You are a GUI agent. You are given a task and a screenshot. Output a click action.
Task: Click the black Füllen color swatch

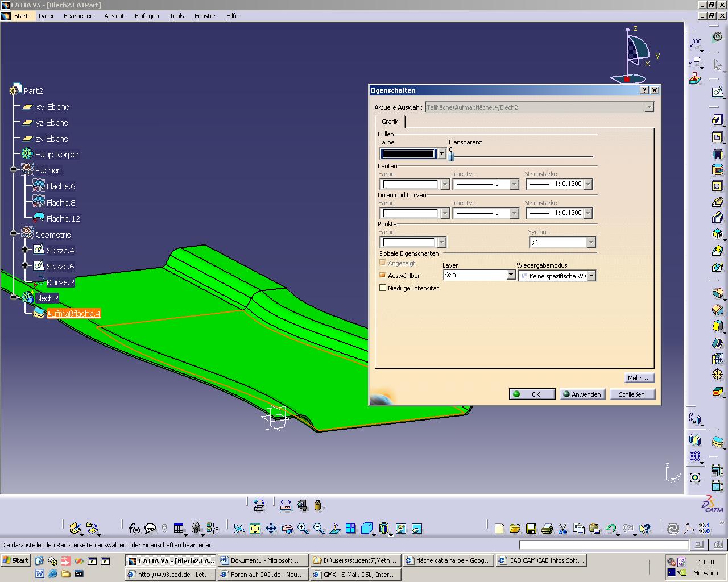[x=408, y=153]
